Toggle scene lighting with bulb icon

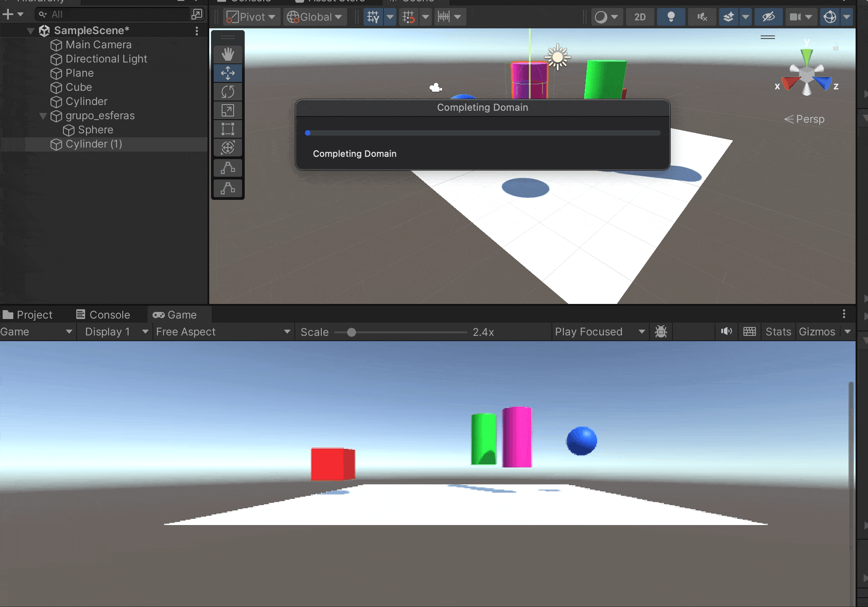point(671,17)
